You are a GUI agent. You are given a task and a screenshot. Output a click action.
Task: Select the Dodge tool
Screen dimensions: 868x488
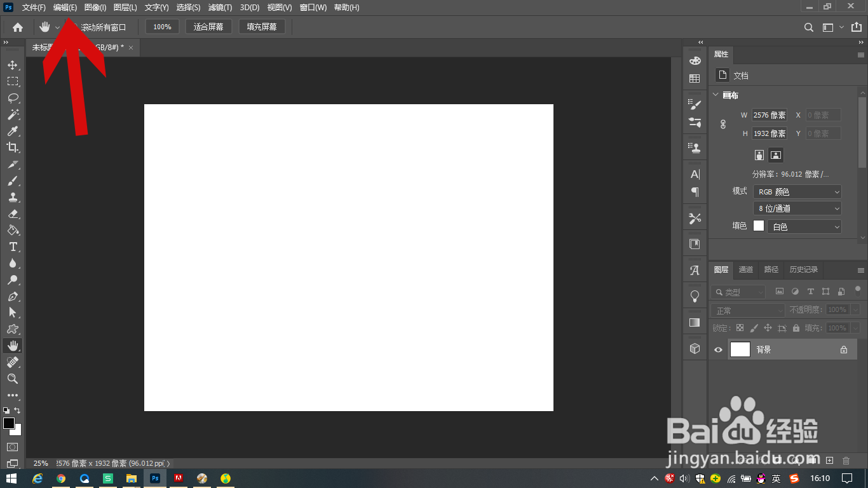[13, 280]
